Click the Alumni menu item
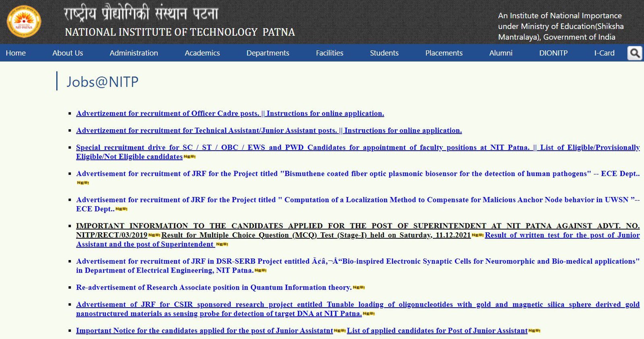The height and width of the screenshot is (339, 644). tap(501, 53)
